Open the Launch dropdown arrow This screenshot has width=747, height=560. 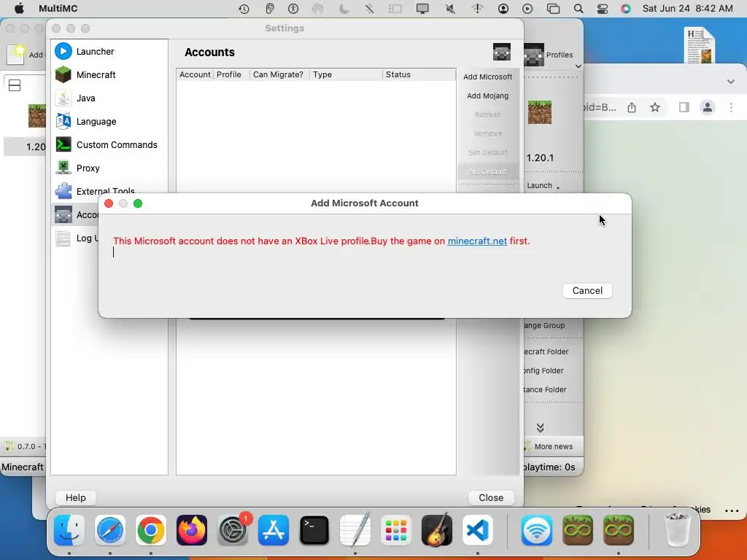557,187
